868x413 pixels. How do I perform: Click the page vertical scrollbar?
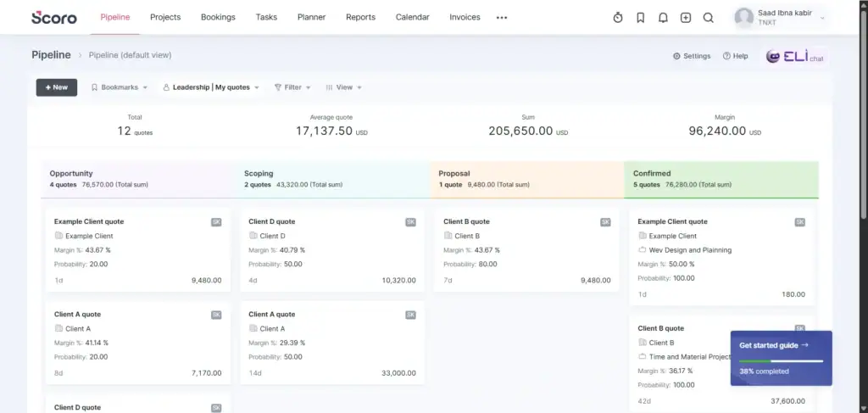tap(864, 116)
